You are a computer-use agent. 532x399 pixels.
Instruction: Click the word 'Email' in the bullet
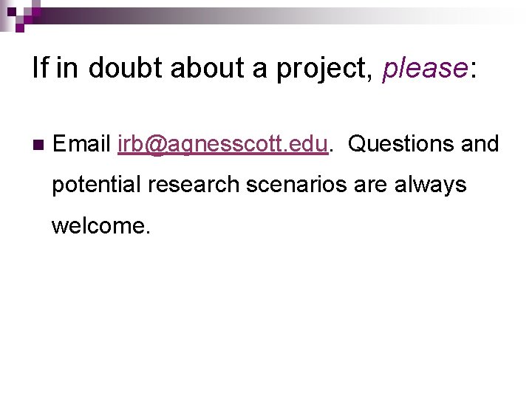[82, 144]
